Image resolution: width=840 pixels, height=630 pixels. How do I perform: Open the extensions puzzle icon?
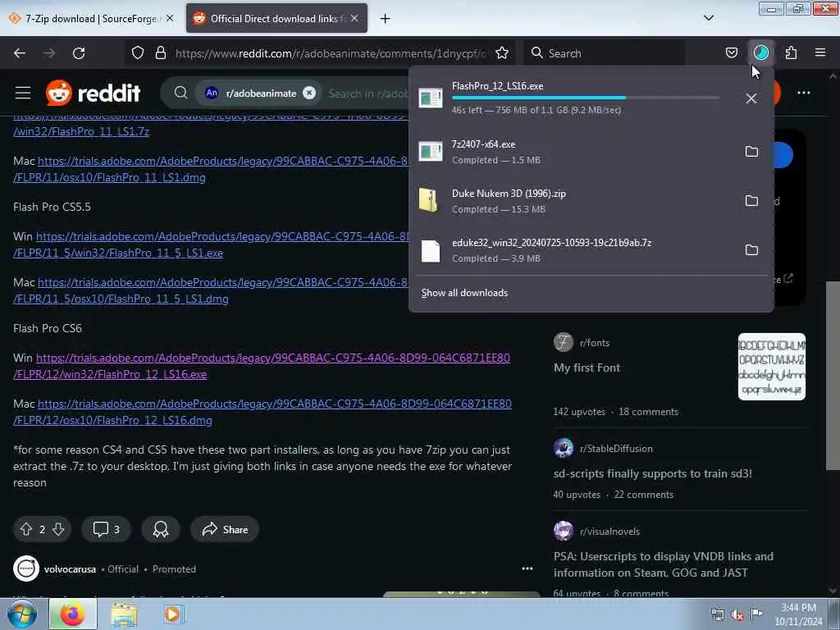click(x=792, y=53)
